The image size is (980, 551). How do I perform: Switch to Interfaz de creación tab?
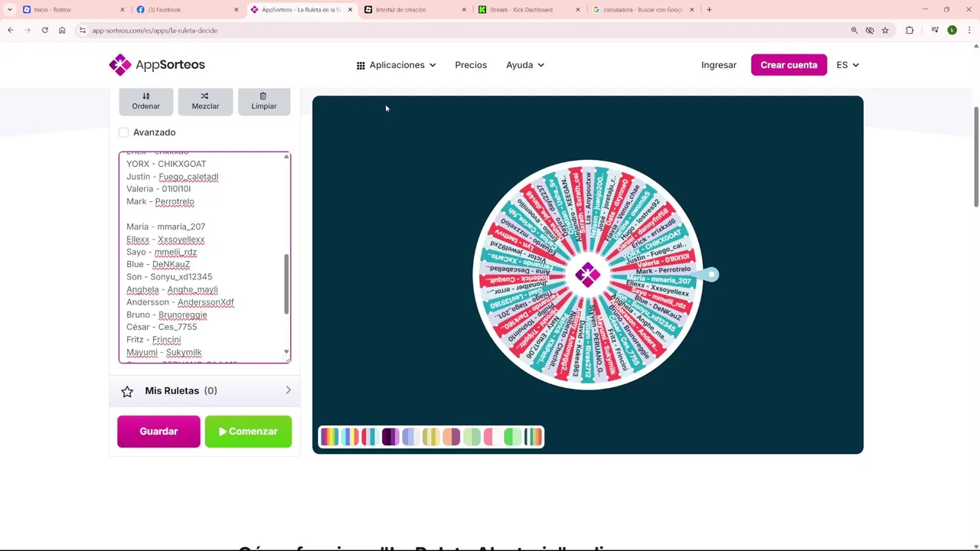pos(413,10)
